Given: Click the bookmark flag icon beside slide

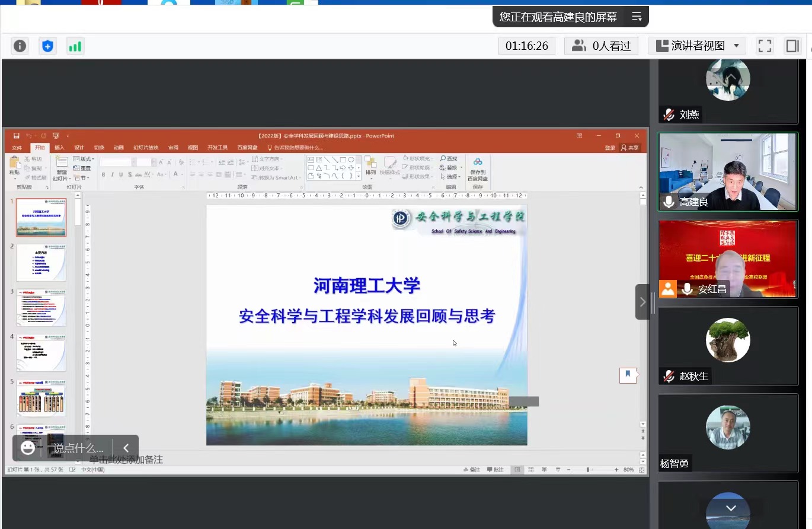Looking at the screenshot, I should pos(628,375).
